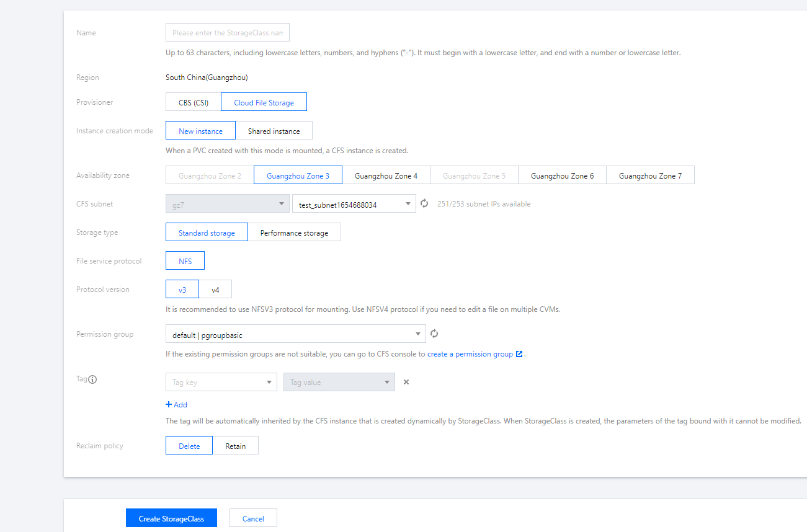Open the Tag key dropdown
This screenshot has height=532, width=807.
point(221,382)
